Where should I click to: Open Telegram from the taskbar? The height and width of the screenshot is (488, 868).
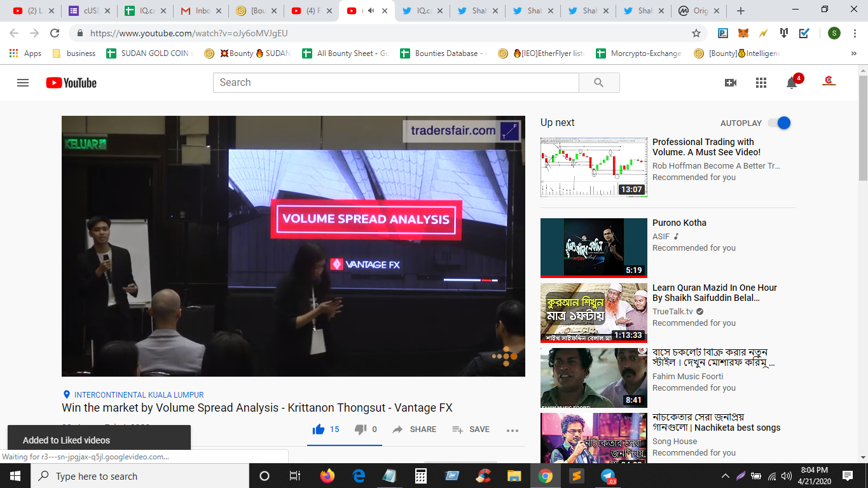point(608,476)
